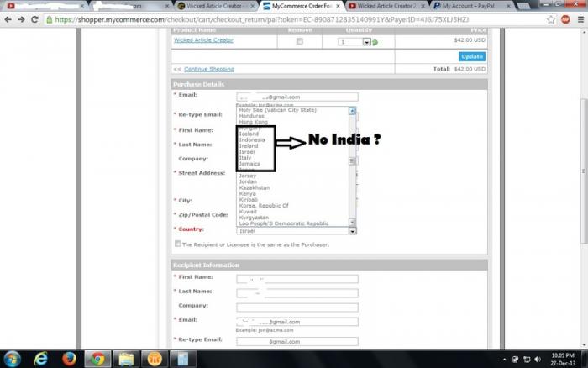Open Wicked Article Creator product link
Image resolution: width=588 pixels, height=368 pixels.
203,40
